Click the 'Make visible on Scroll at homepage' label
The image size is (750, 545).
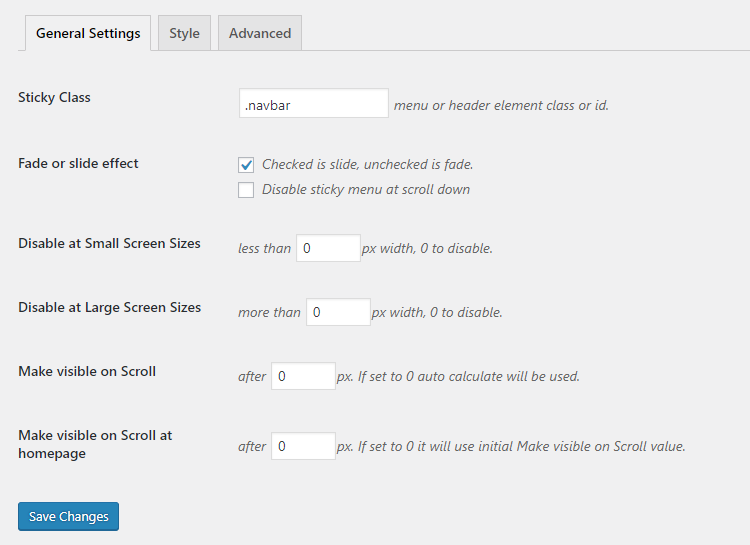click(95, 444)
